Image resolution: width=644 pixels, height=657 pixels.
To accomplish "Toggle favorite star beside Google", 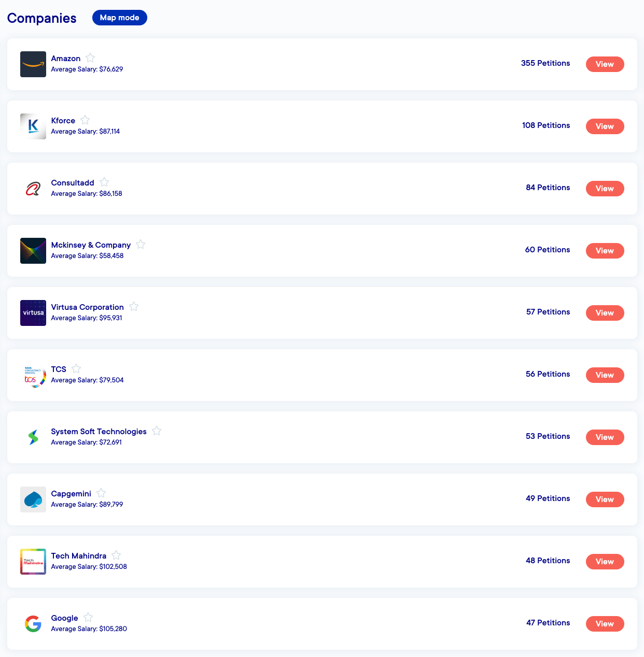I will tap(88, 618).
